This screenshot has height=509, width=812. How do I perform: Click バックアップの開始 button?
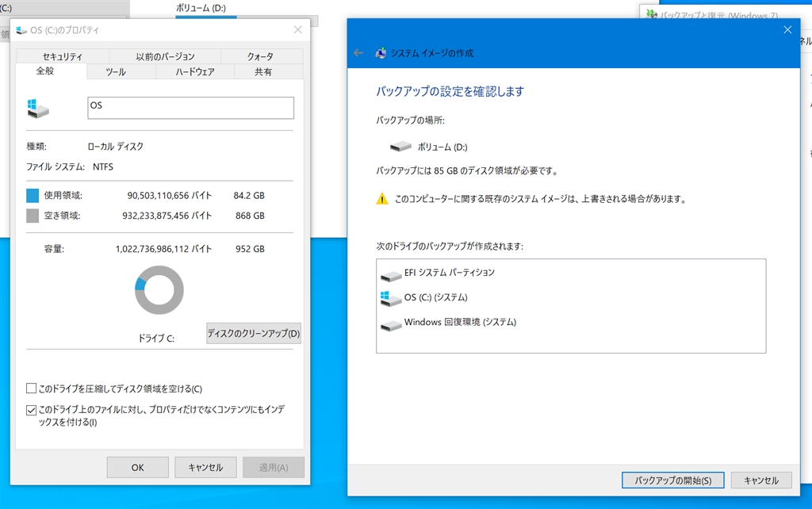click(672, 480)
